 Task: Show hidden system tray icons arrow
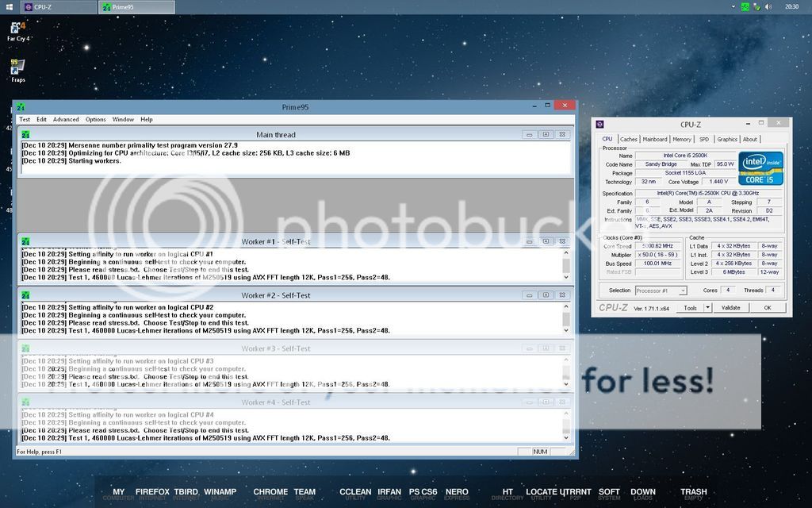[x=733, y=6]
